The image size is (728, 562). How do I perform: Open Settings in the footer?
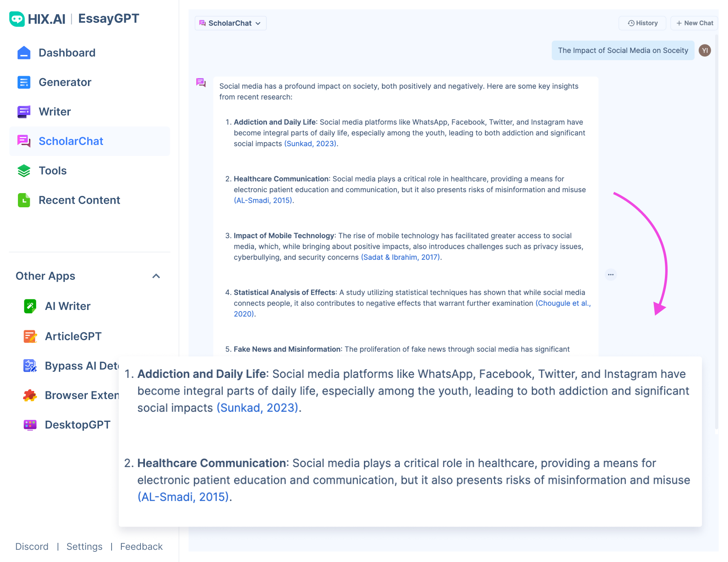pos(84,547)
